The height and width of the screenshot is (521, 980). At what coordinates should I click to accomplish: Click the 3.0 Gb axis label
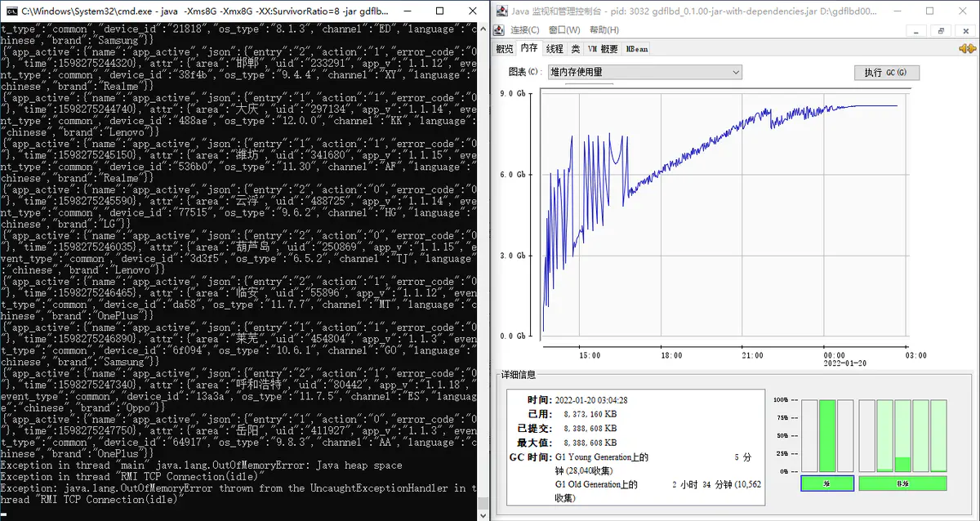coord(512,256)
